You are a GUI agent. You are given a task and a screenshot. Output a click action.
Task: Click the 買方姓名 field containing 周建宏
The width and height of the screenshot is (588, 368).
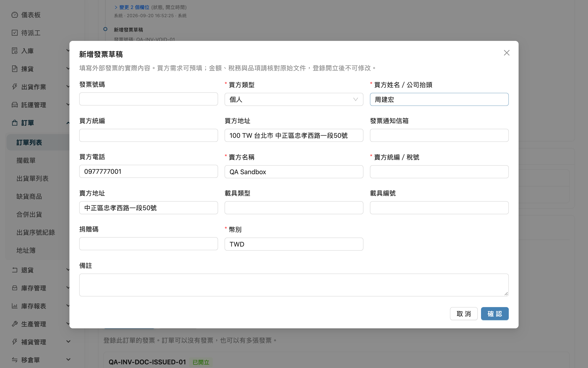tap(439, 99)
